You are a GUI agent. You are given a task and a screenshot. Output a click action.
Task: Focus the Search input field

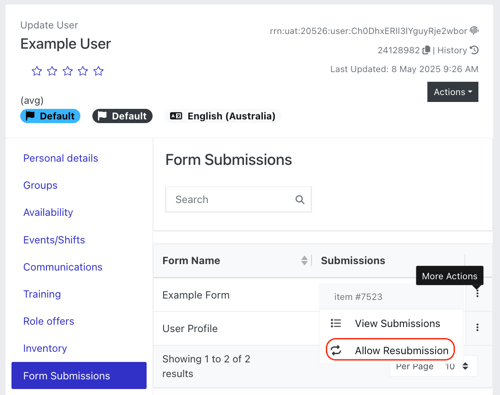[238, 200]
